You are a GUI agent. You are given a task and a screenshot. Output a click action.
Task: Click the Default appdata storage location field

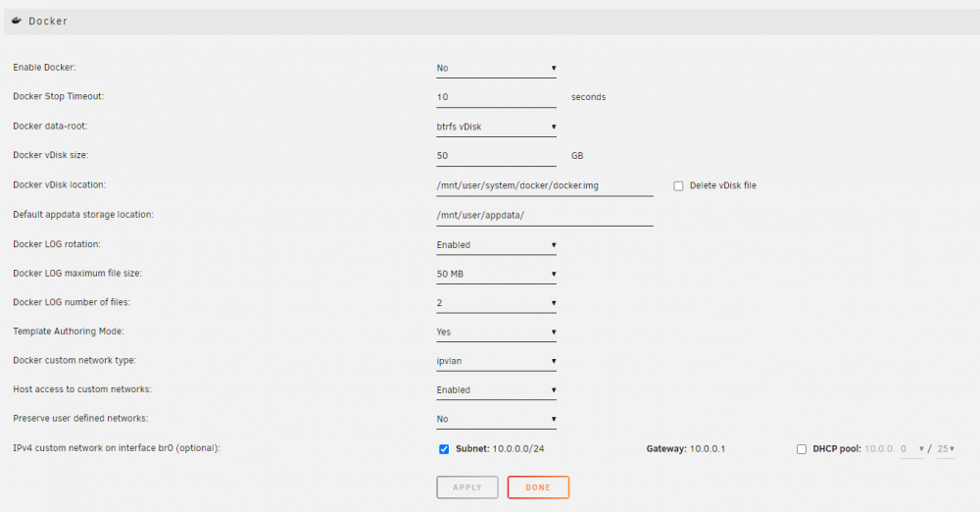(544, 216)
